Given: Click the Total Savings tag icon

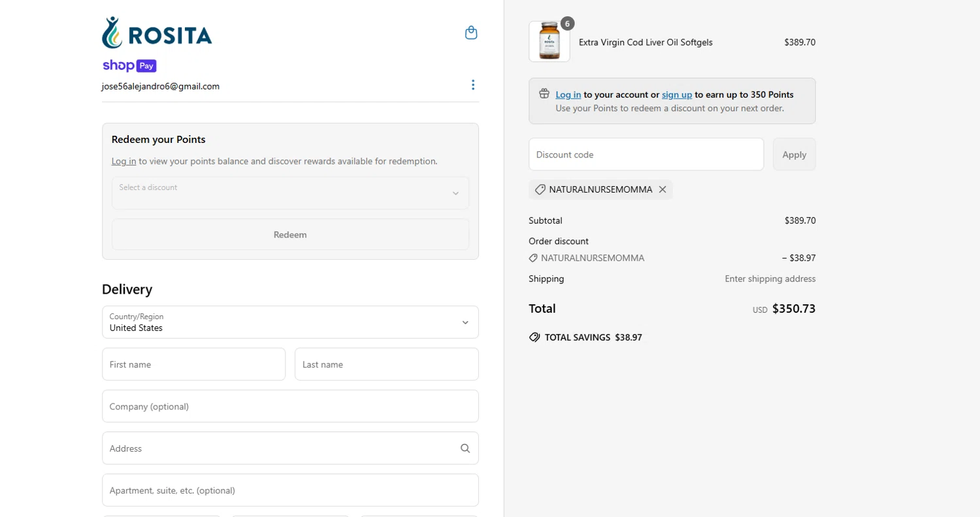Looking at the screenshot, I should coord(534,337).
